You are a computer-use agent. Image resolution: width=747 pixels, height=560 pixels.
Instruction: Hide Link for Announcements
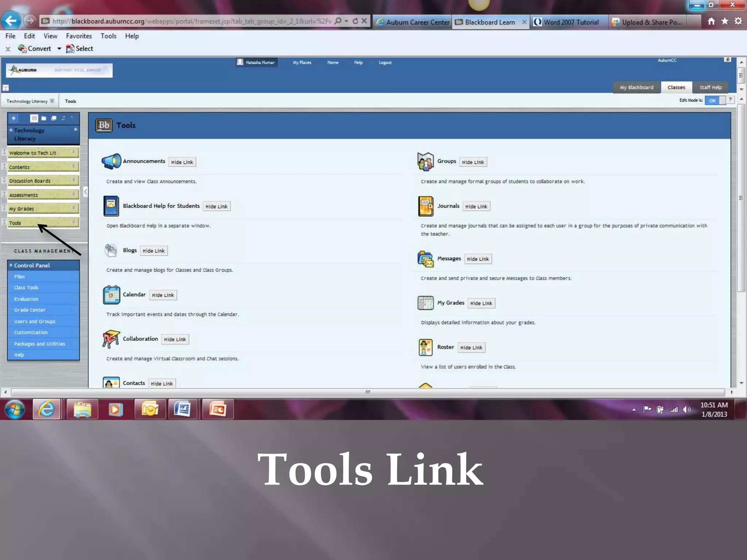click(182, 162)
